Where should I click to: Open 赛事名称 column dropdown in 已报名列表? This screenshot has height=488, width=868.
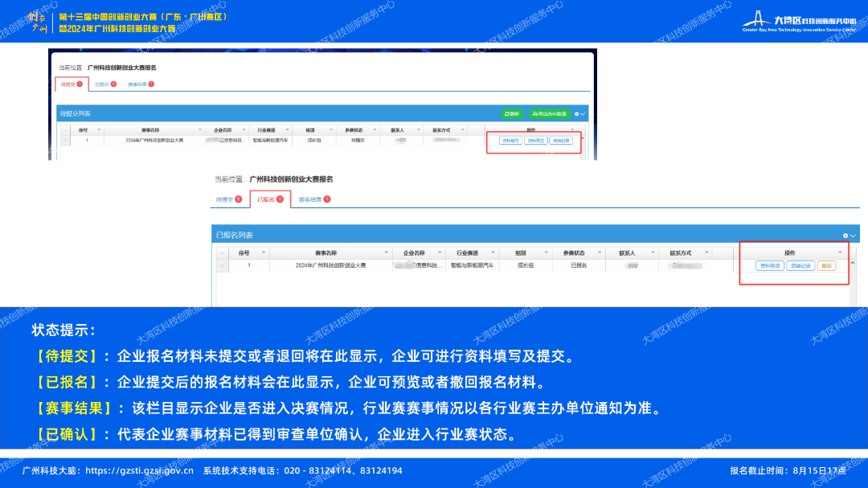click(387, 252)
